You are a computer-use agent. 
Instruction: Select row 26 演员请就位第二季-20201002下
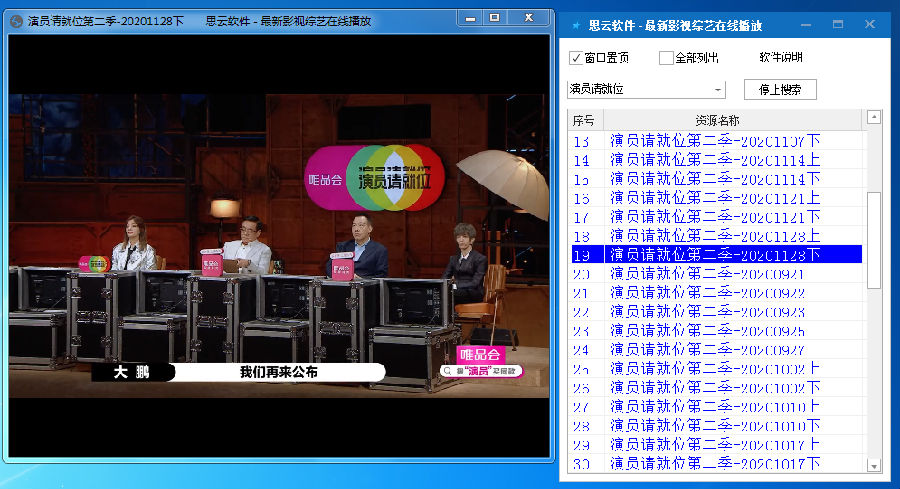coord(716,387)
